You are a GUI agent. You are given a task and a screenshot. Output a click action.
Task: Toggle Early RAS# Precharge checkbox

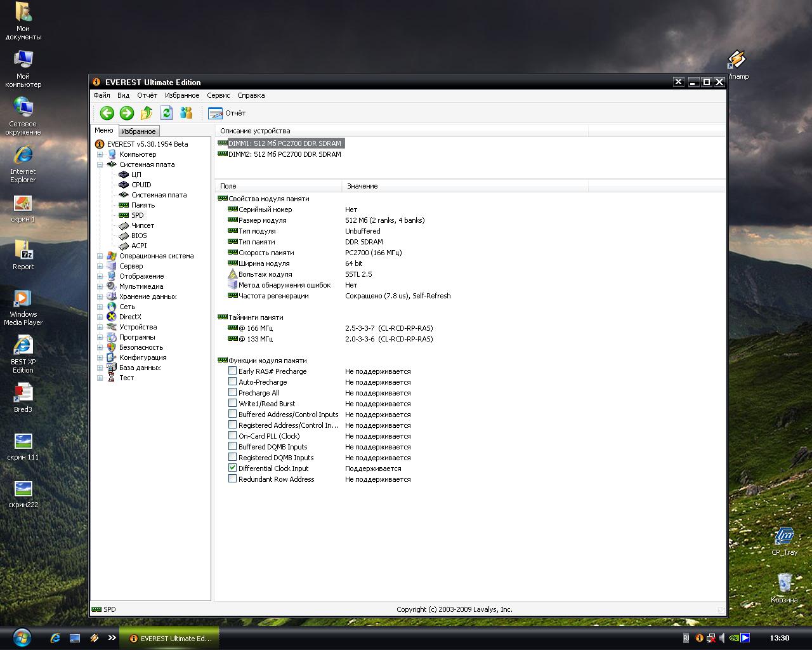[232, 371]
